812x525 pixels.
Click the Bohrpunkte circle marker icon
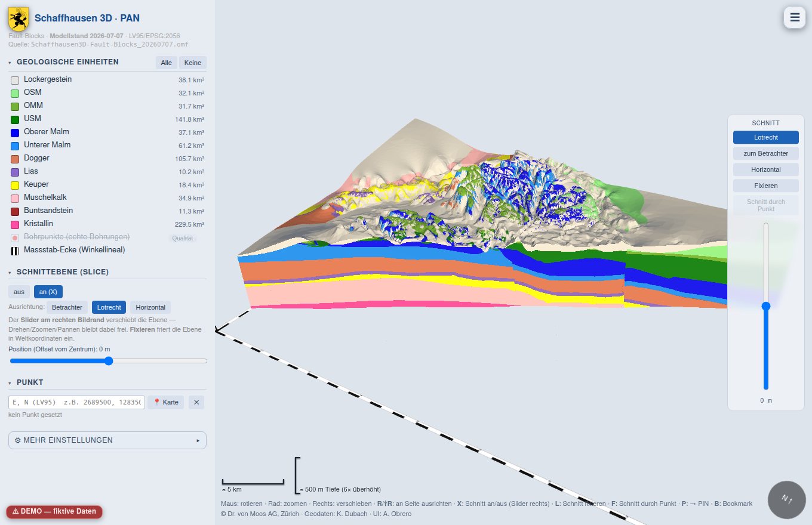(15, 237)
